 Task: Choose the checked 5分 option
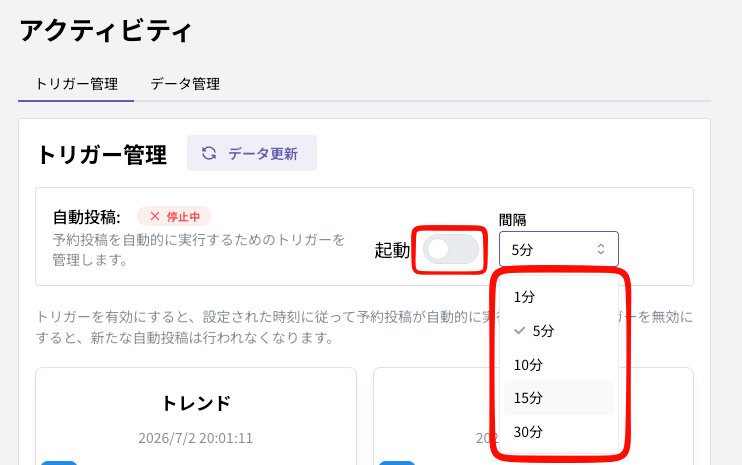558,331
